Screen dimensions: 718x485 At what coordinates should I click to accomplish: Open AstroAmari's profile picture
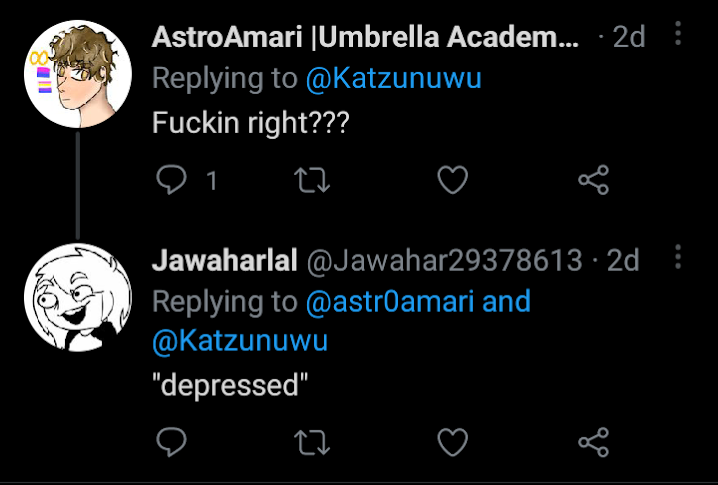coord(78,74)
